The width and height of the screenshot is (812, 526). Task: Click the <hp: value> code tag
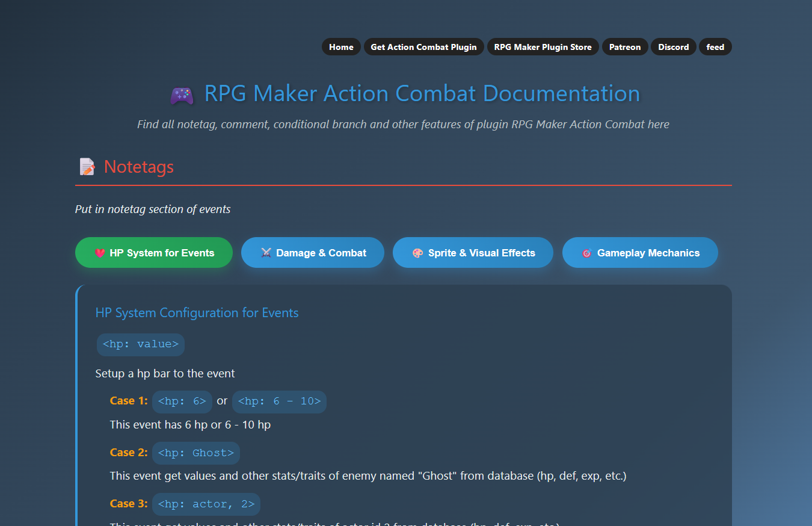(141, 344)
